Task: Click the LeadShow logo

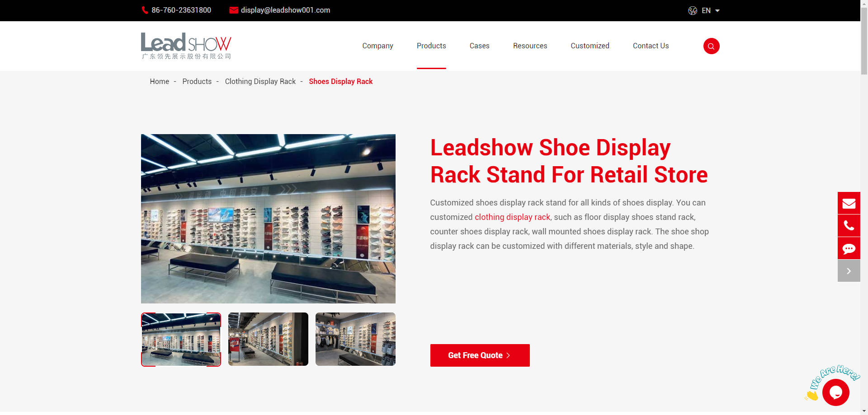Action: click(x=186, y=46)
